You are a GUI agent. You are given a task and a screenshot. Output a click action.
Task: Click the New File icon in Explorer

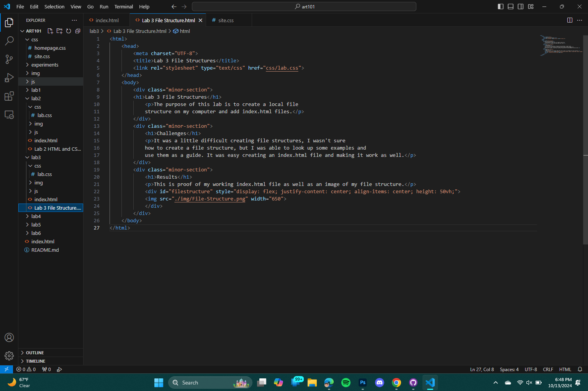50,31
